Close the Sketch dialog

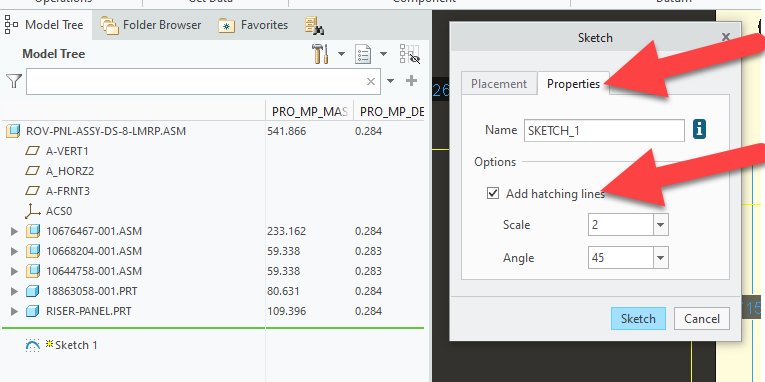tap(725, 38)
